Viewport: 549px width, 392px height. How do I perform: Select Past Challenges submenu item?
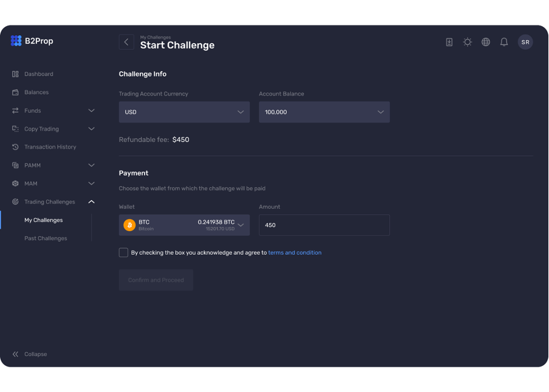click(x=46, y=238)
